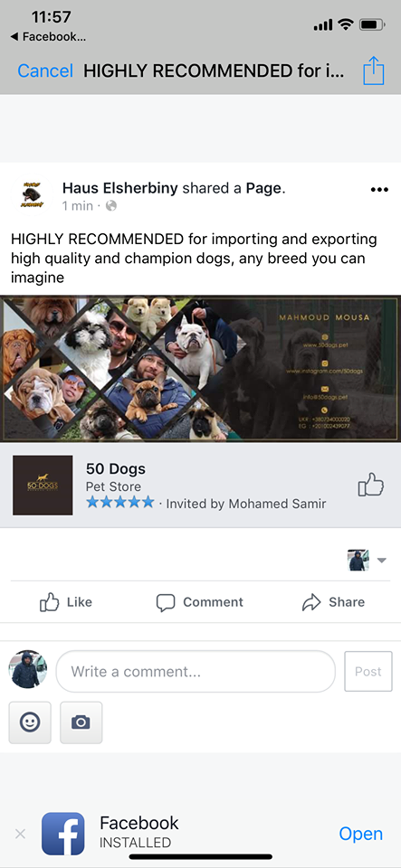
Task: Tap the emoji smiley button
Action: (x=30, y=722)
